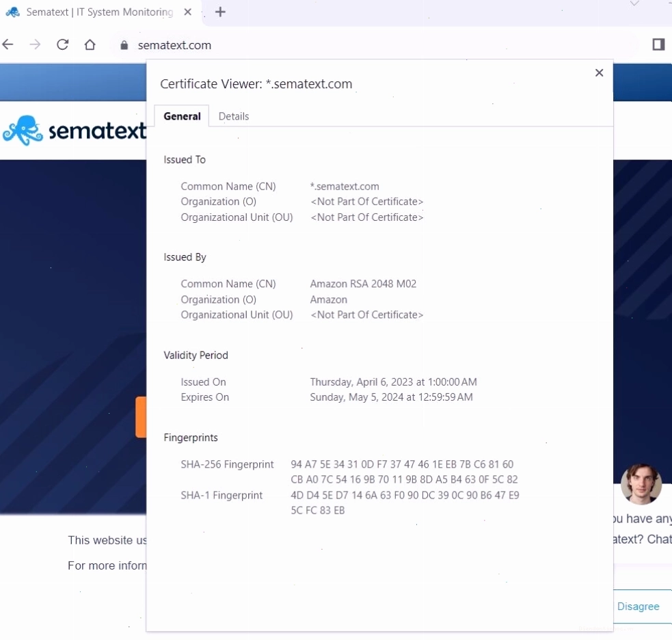The height and width of the screenshot is (640, 672).
Task: Select the General tab
Action: tap(182, 116)
